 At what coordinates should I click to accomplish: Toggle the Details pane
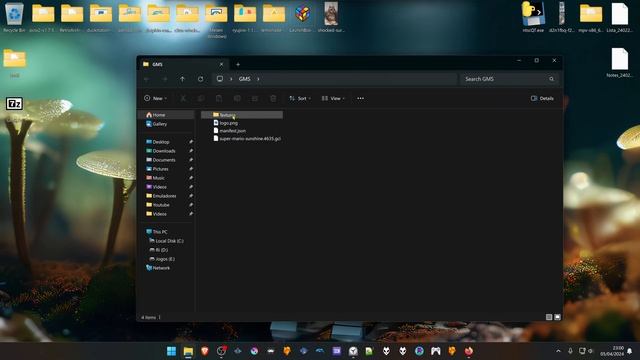click(542, 98)
